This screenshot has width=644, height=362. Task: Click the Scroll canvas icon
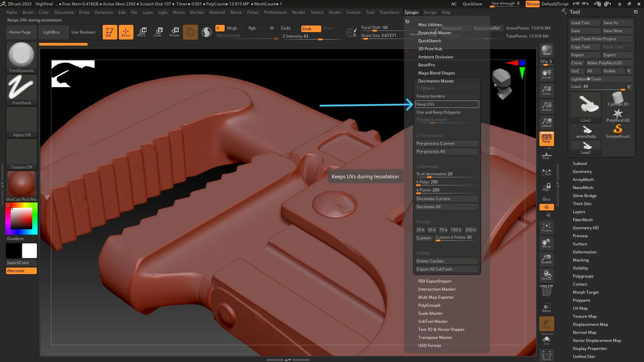546,74
